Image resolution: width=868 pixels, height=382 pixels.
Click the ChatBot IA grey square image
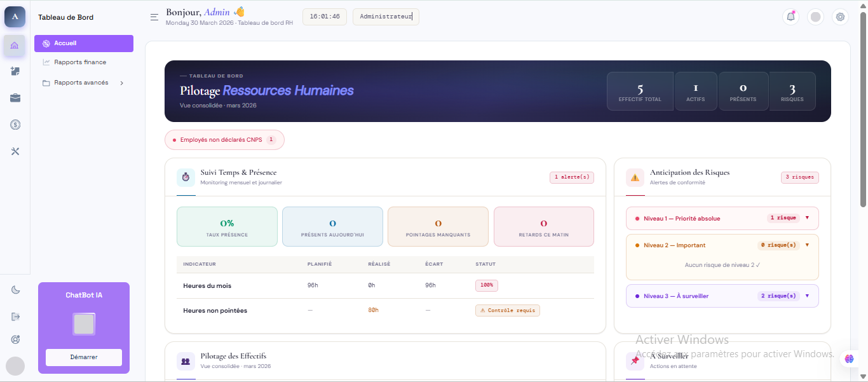84,324
